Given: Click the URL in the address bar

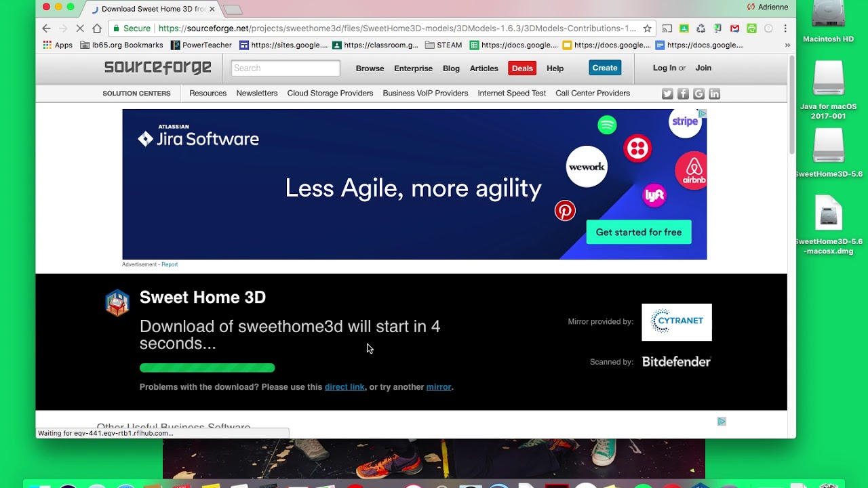Looking at the screenshot, I should 397,28.
